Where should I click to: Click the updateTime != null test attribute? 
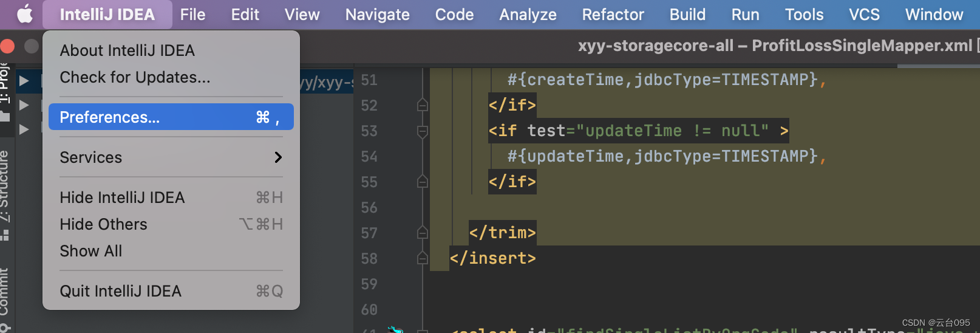648,131
